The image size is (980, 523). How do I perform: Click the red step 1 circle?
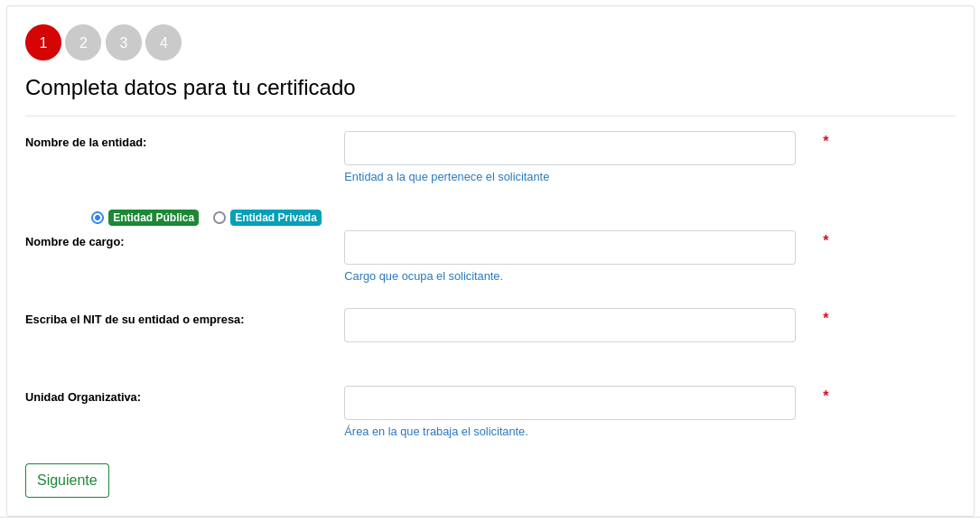coord(43,42)
